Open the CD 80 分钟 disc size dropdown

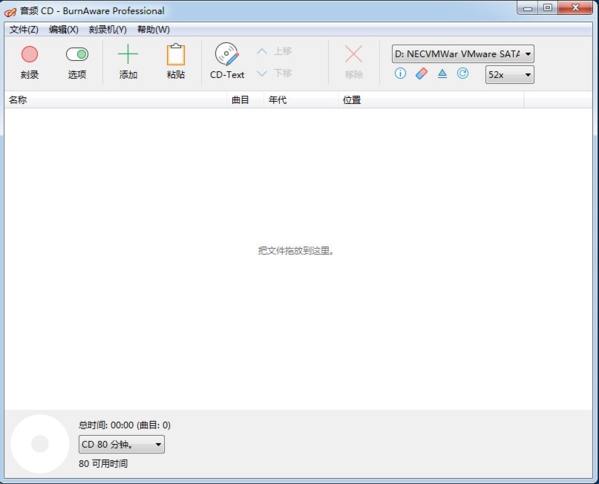pyautogui.click(x=121, y=444)
